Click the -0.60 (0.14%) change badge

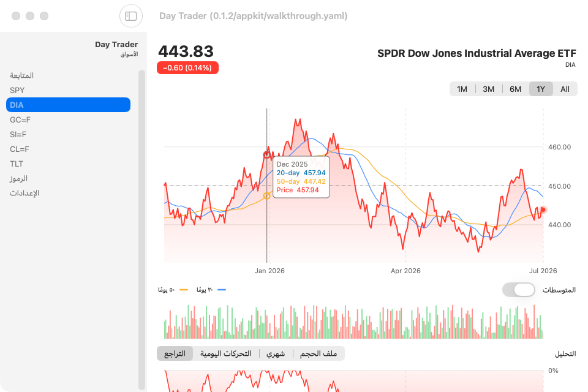[x=187, y=68]
